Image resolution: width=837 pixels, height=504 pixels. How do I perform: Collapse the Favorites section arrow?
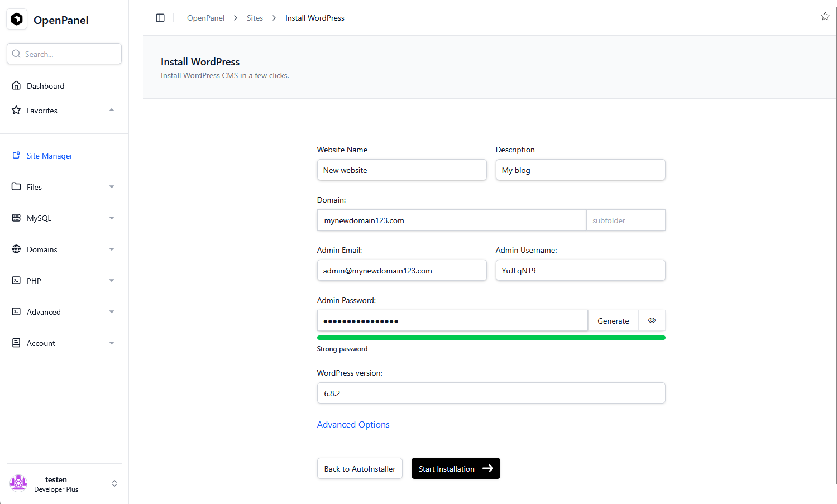coord(112,110)
